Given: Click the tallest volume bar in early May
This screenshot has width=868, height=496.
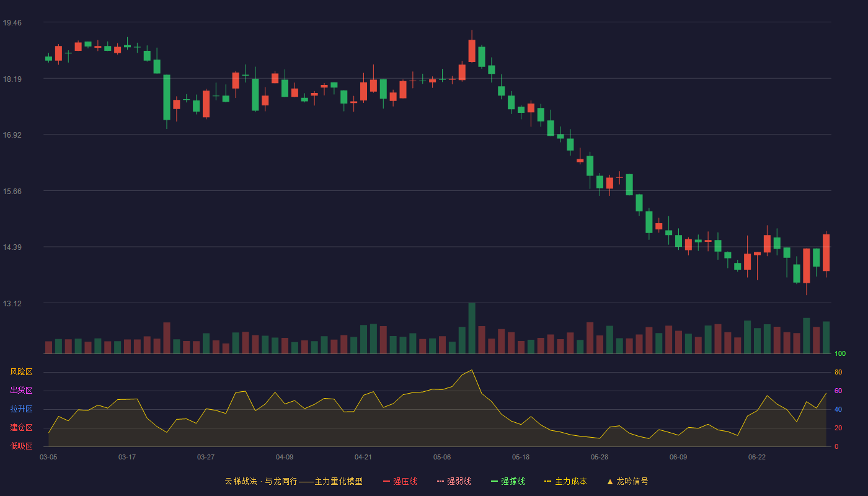Looking at the screenshot, I should coord(472,329).
